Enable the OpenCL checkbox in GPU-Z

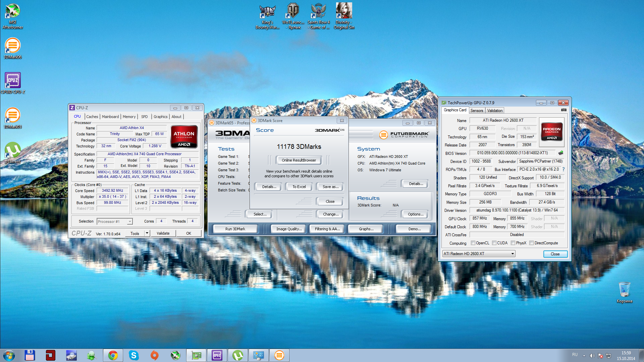[473, 243]
